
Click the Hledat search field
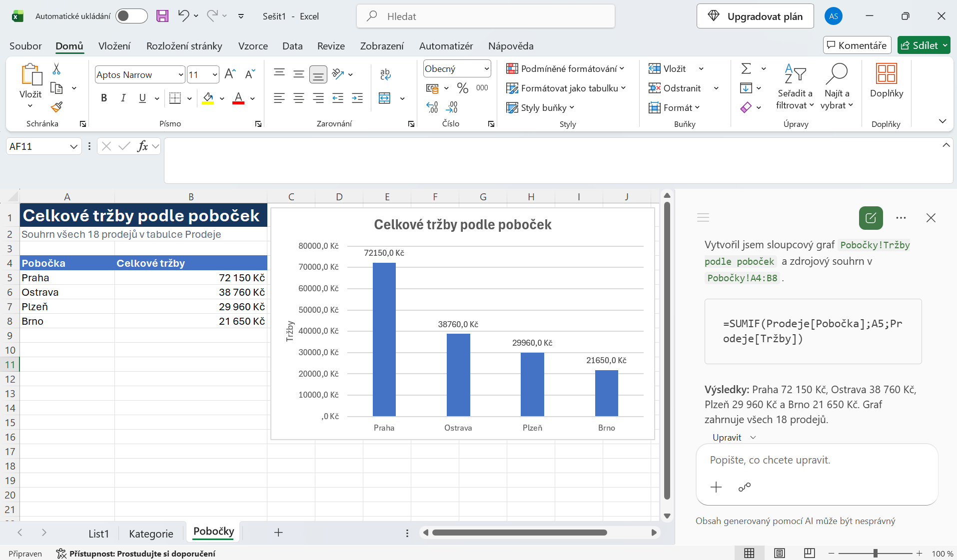tap(486, 16)
